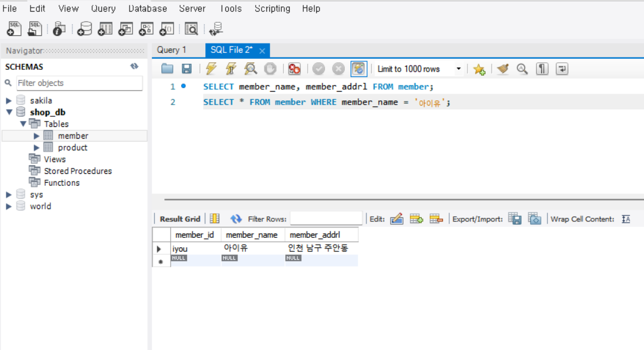This screenshot has height=350, width=644.
Task: Refresh the SCHEMAS list
Action: pos(134,66)
